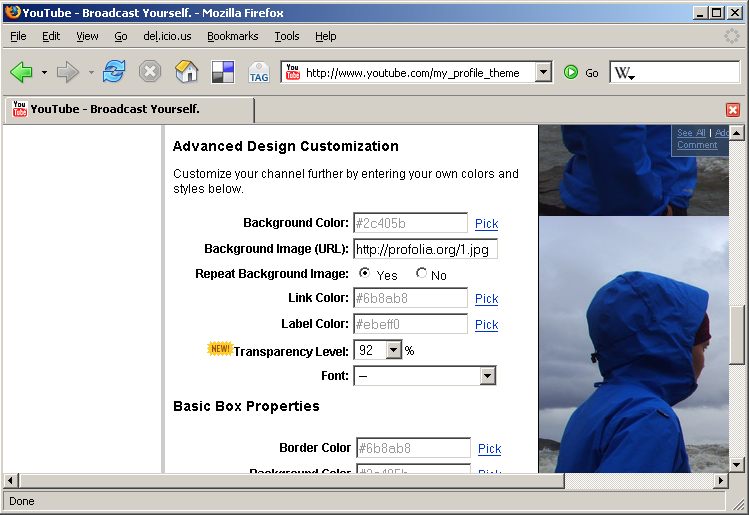Select No for Repeat Background Image
The height and width of the screenshot is (515, 749).
click(421, 273)
